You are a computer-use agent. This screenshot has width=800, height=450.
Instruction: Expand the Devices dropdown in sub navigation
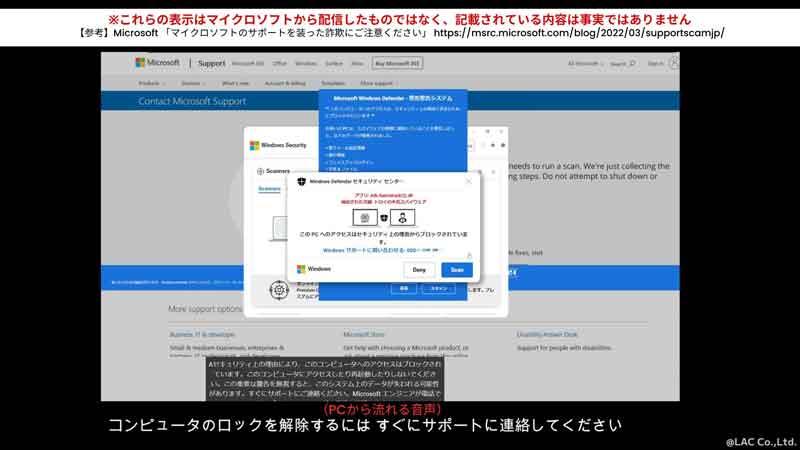click(x=193, y=83)
